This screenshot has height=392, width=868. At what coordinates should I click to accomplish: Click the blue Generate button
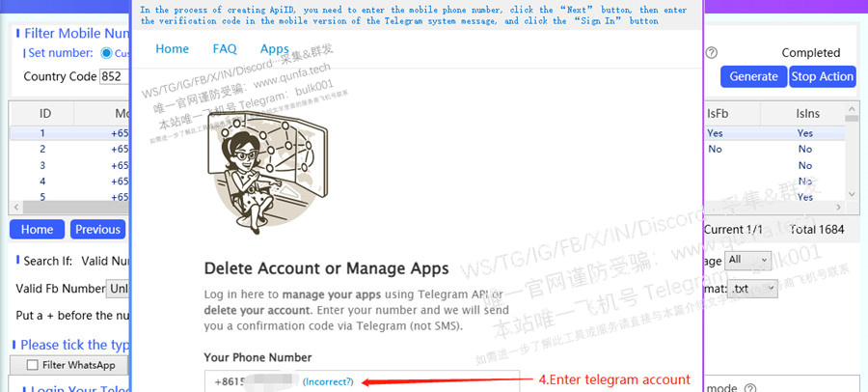coord(753,76)
